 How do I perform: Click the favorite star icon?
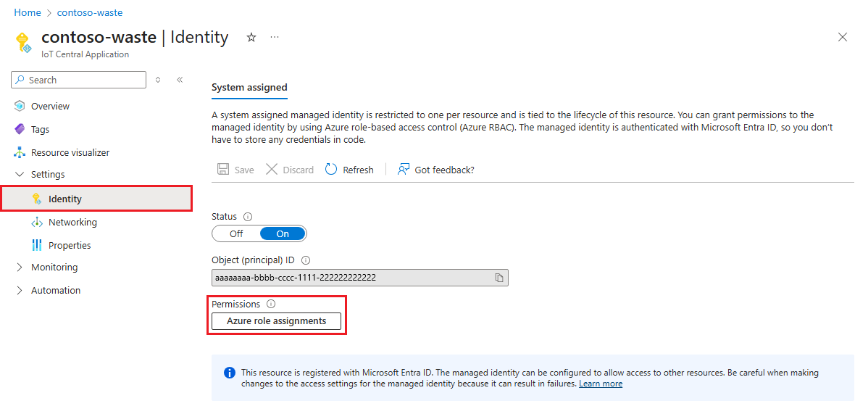251,37
